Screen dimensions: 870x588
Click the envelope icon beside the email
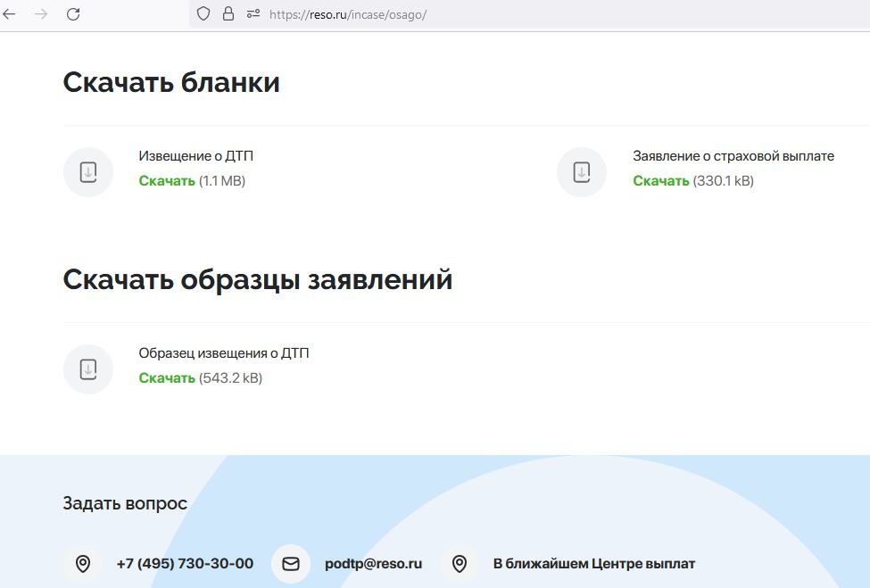point(291,564)
